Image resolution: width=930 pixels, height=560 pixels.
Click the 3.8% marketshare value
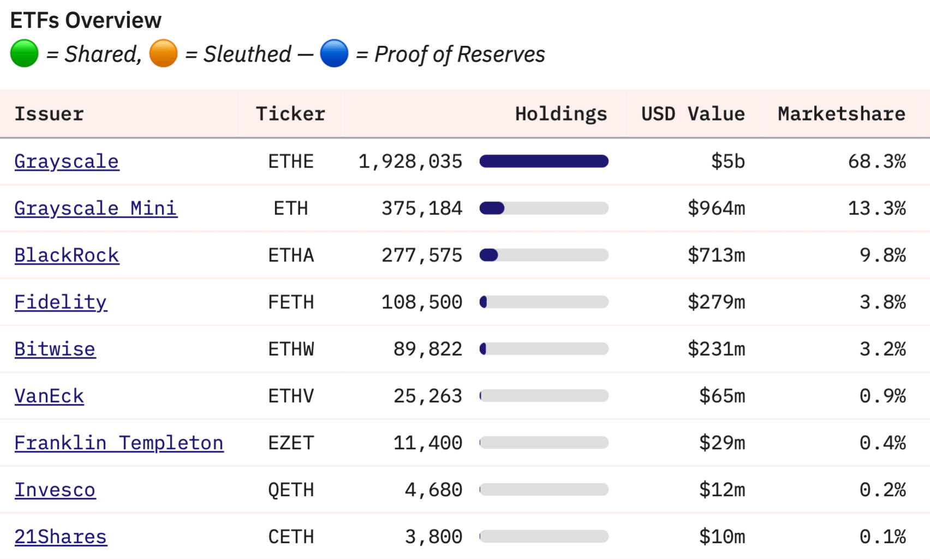(883, 302)
